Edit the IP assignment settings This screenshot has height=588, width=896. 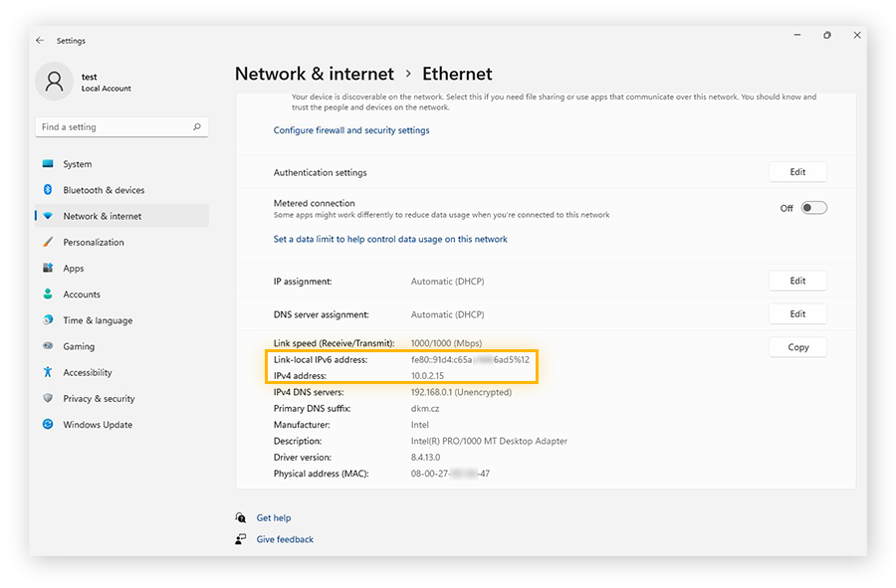(x=797, y=280)
